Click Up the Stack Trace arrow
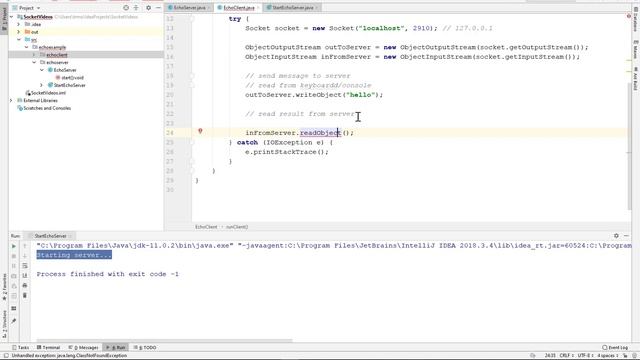The image size is (640, 360). coord(24,246)
